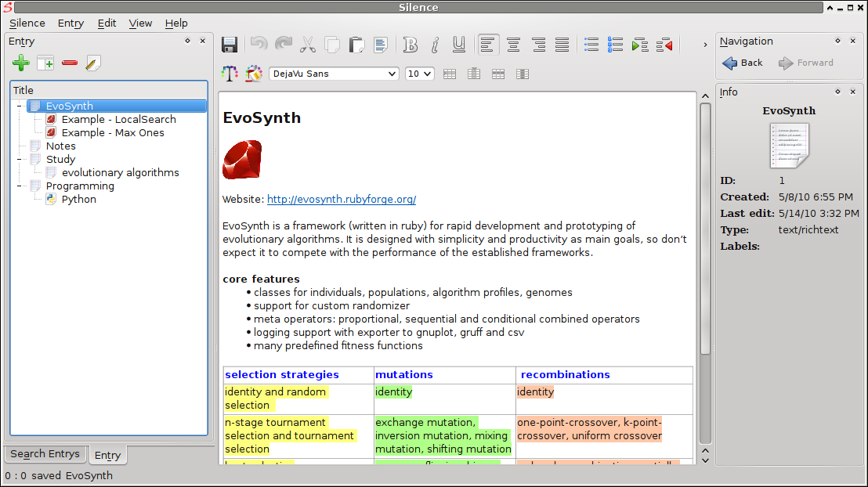Click the select all text icon
This screenshot has height=487, width=868.
(381, 45)
